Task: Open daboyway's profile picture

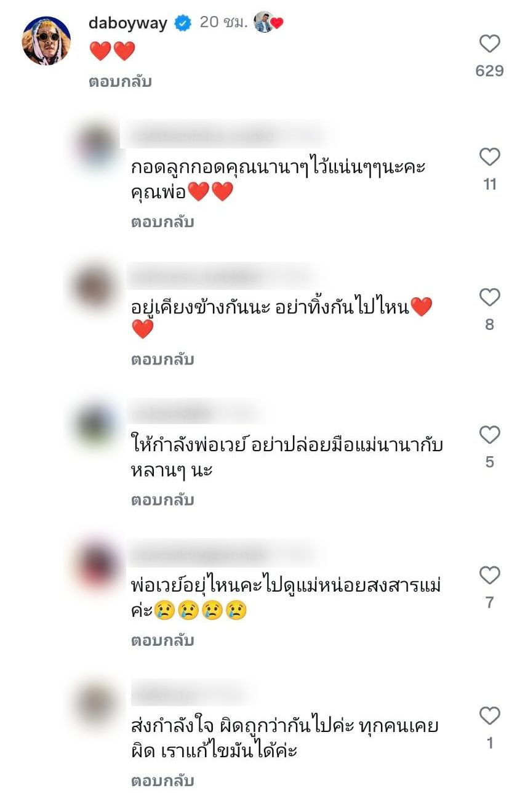Action: pyautogui.click(x=46, y=41)
